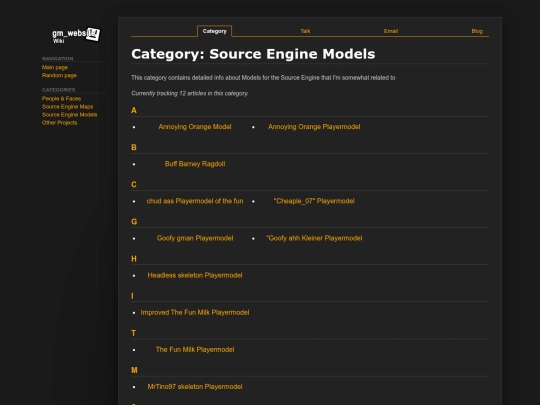Open Headless skeleton Playermodel article
The height and width of the screenshot is (405, 540).
pos(195,276)
